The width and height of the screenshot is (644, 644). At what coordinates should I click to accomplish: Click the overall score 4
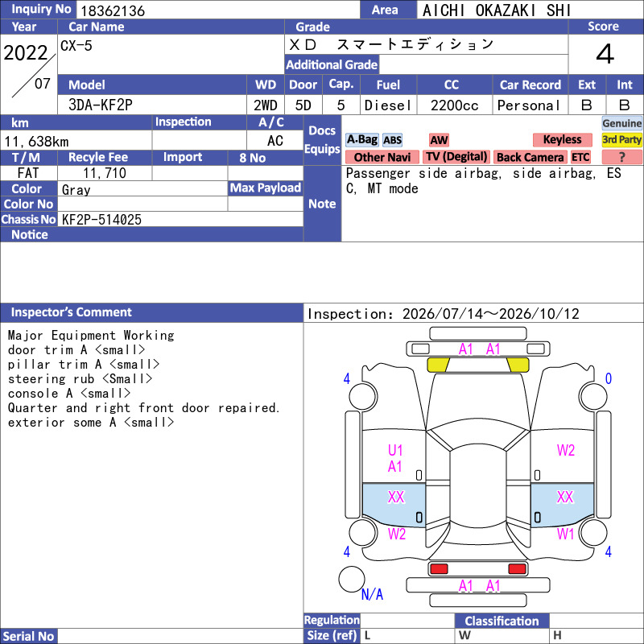(x=605, y=54)
